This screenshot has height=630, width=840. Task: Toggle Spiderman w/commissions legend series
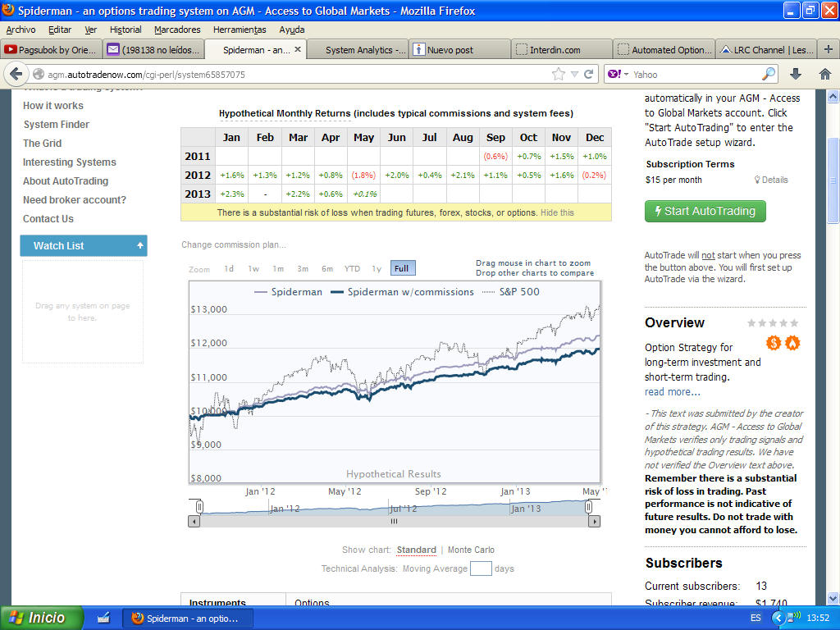coord(402,291)
